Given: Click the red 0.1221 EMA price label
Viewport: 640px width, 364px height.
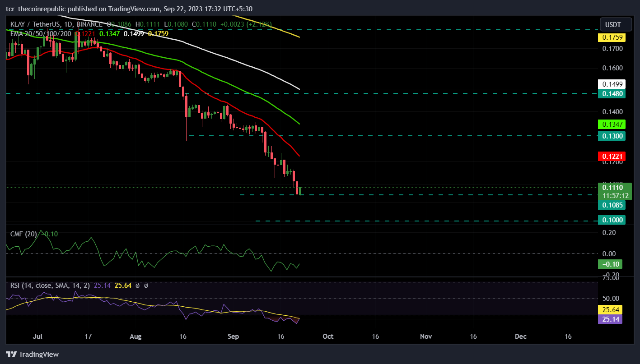Looking at the screenshot, I should pyautogui.click(x=611, y=157).
